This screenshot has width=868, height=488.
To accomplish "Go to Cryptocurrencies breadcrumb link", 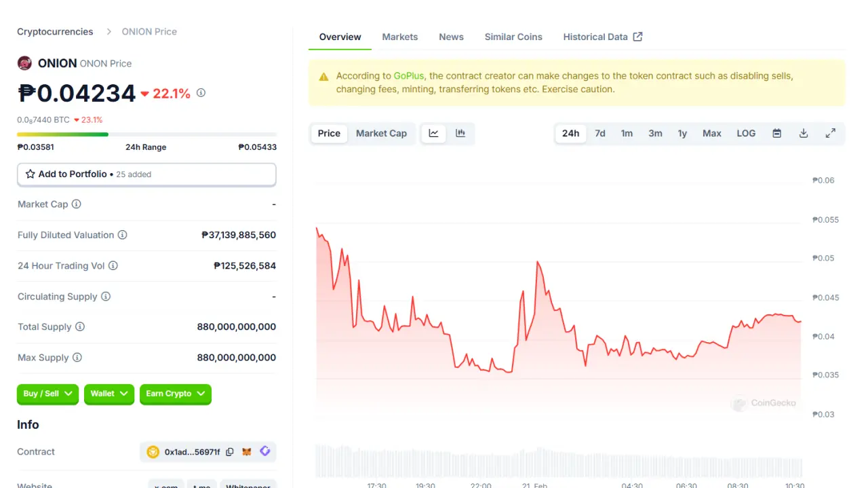I will pos(55,32).
